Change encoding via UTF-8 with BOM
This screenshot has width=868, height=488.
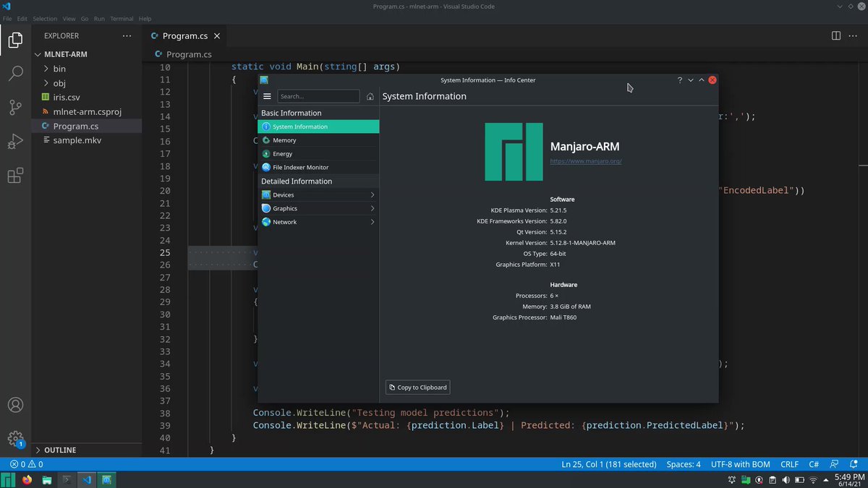pyautogui.click(x=741, y=464)
